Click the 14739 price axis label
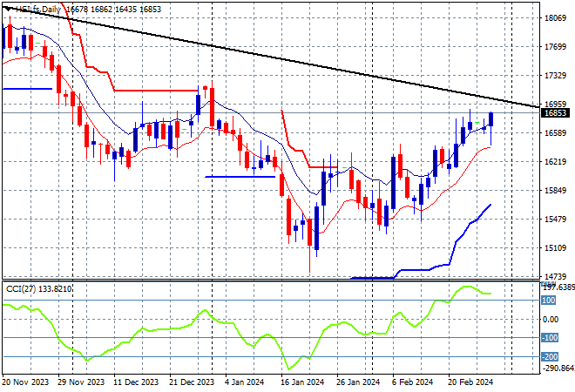Image resolution: width=575 pixels, height=392 pixels. (x=556, y=276)
